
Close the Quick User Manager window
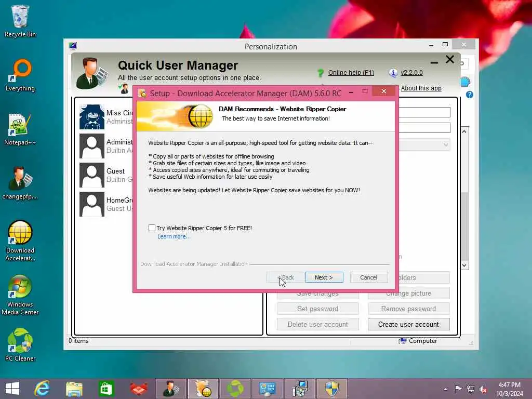449,59
